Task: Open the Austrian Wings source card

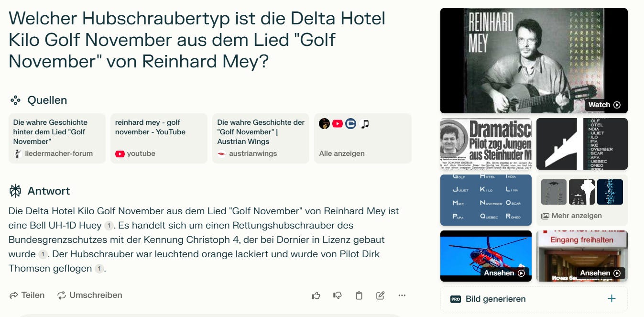Action: click(x=261, y=139)
